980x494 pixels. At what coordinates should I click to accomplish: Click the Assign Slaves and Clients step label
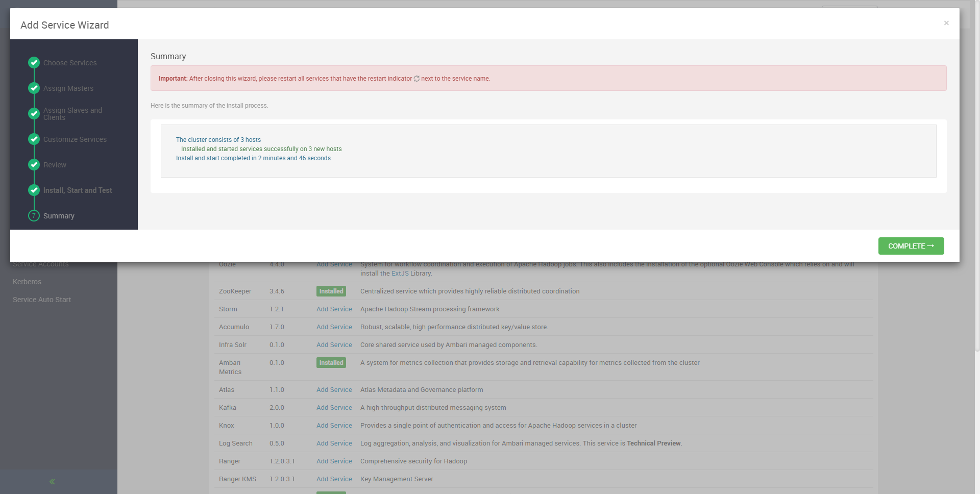tap(72, 114)
